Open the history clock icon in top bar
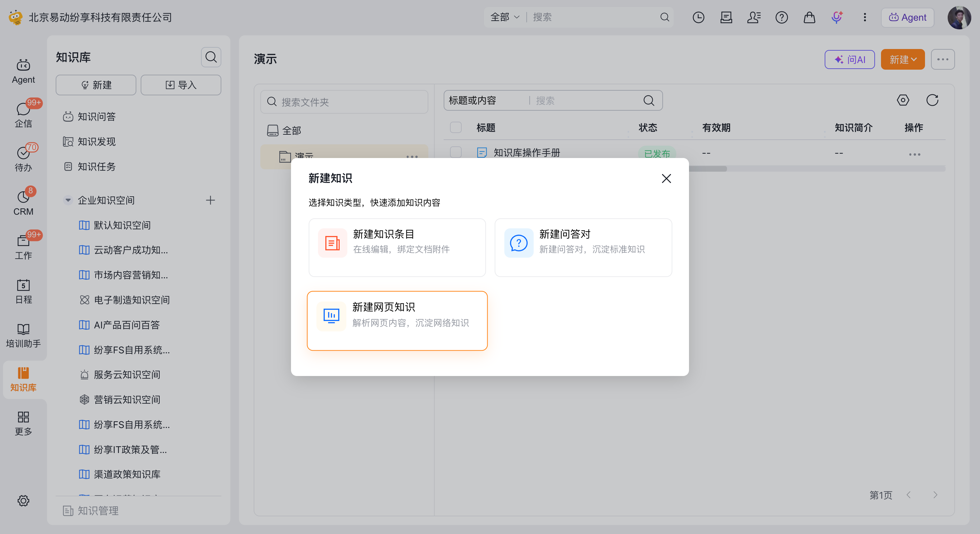This screenshot has height=534, width=980. click(x=698, y=17)
